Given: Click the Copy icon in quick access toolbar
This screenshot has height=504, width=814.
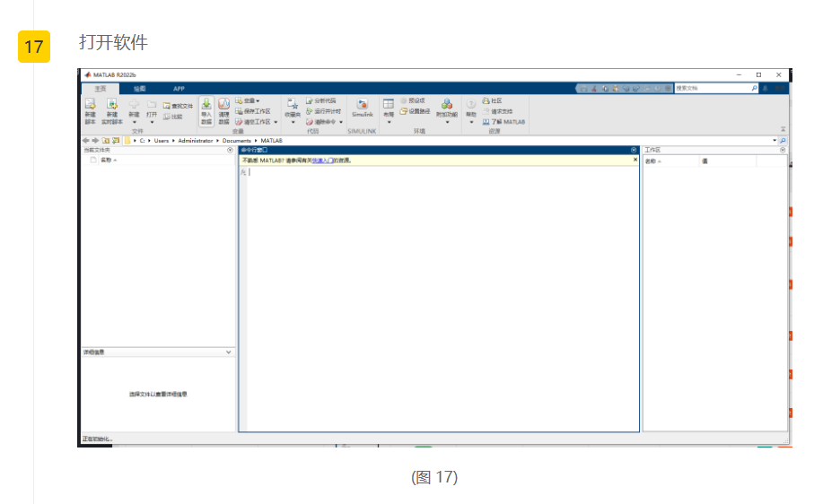Looking at the screenshot, I should point(605,89).
